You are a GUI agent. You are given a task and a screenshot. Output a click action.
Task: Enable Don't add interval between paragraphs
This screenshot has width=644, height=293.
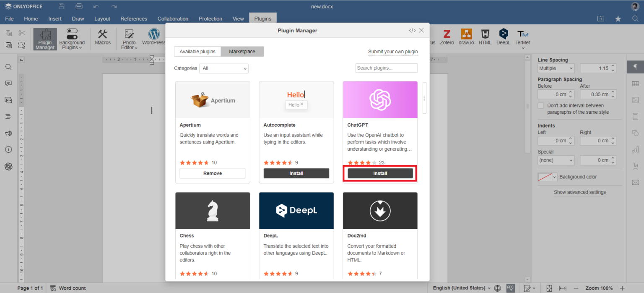pyautogui.click(x=541, y=105)
